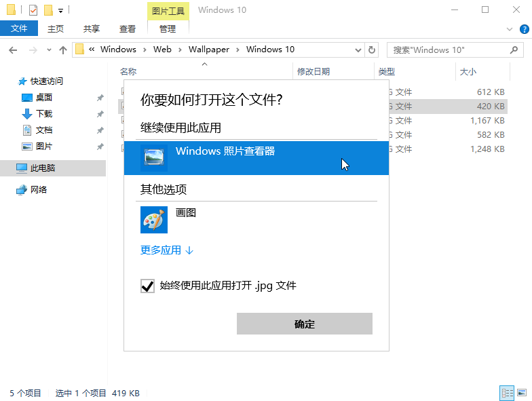Expand the address bar history dropdown
The image size is (532, 401).
pos(357,50)
